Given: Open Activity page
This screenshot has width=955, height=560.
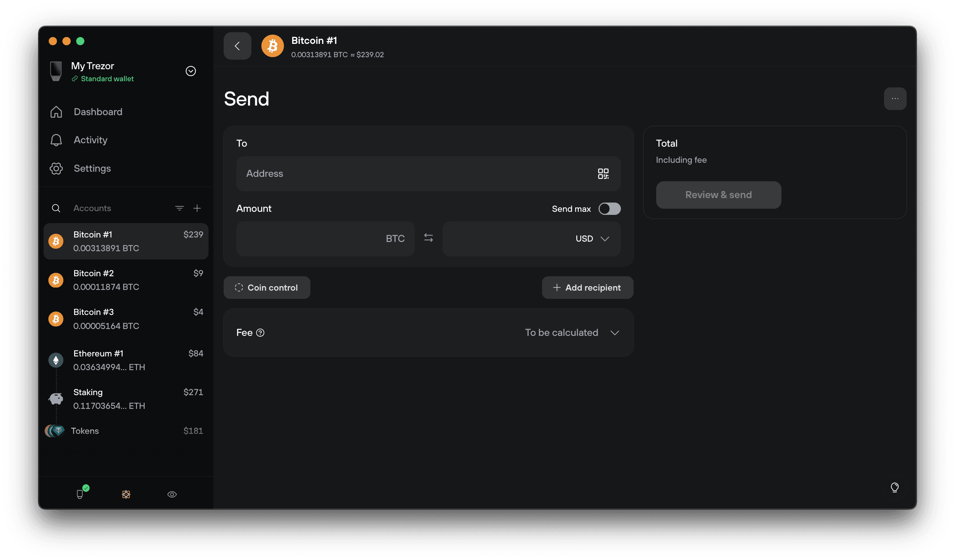Looking at the screenshot, I should [x=90, y=140].
